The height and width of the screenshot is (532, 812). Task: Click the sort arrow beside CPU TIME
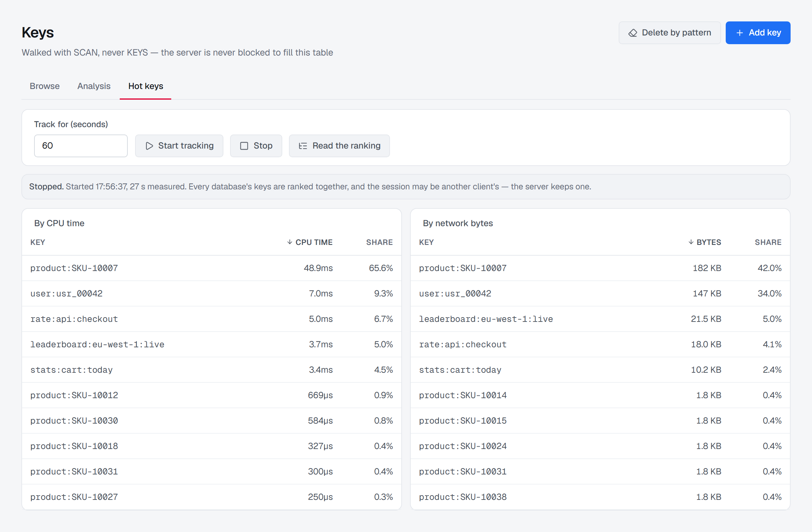coord(289,242)
